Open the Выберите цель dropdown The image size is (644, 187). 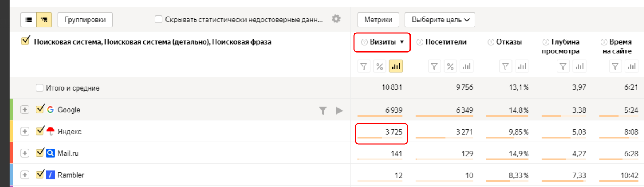tap(440, 20)
